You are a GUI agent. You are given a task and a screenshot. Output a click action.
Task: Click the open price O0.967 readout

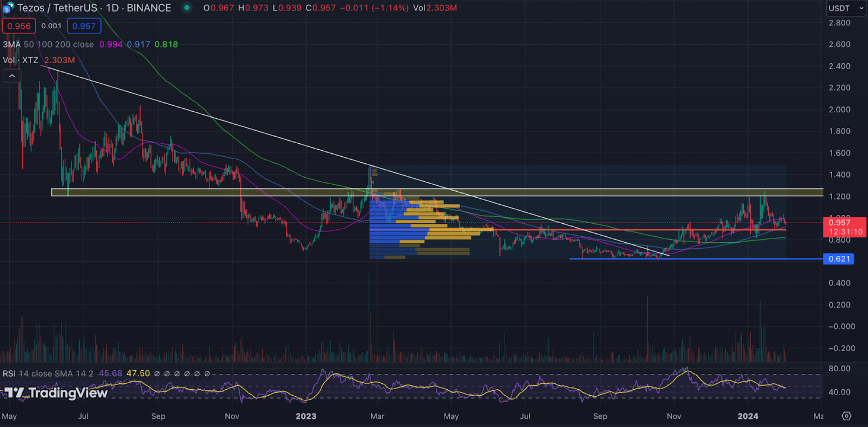pyautogui.click(x=218, y=8)
